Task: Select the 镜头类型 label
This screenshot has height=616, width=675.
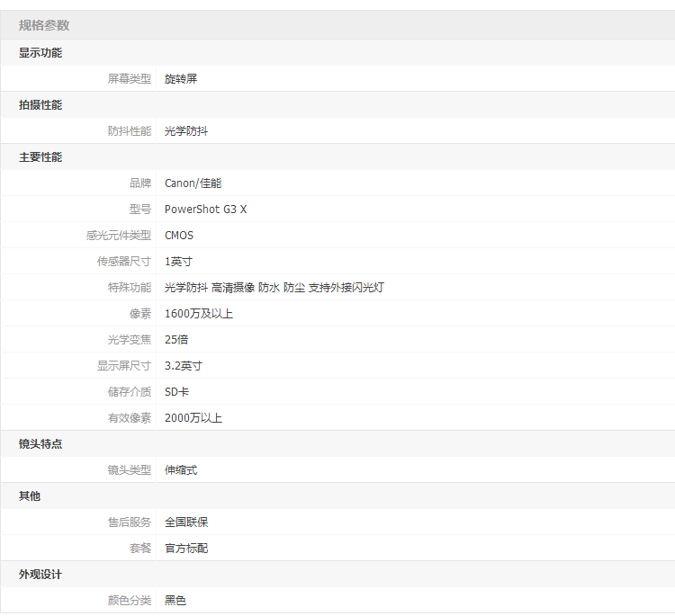Action: click(129, 470)
